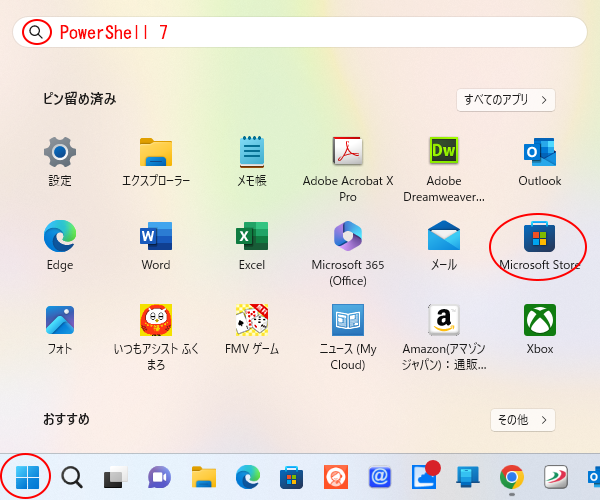Launch Adobe Dreamweaver pinned app
The height and width of the screenshot is (500, 600).
coord(444,169)
